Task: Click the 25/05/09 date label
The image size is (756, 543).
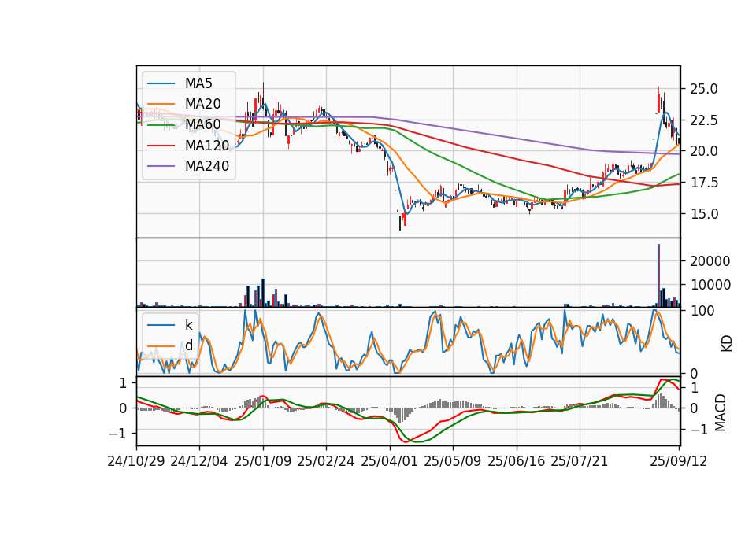Action: click(452, 461)
